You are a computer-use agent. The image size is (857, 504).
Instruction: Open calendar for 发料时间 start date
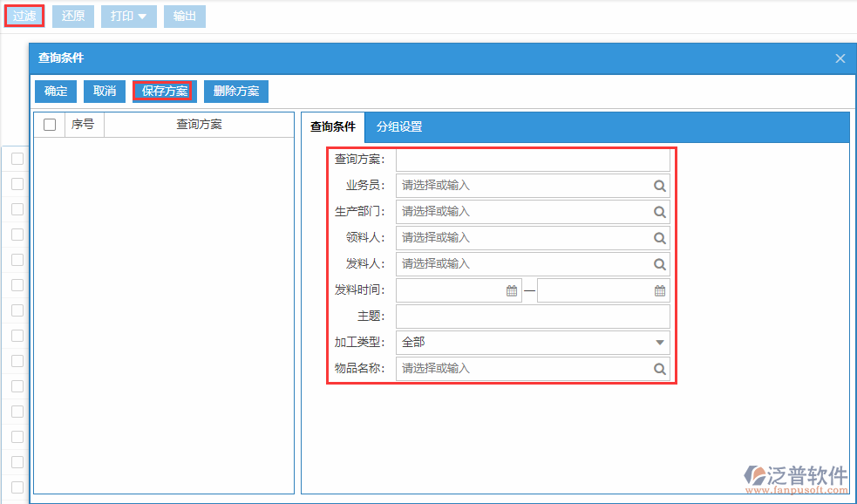pyautogui.click(x=512, y=291)
